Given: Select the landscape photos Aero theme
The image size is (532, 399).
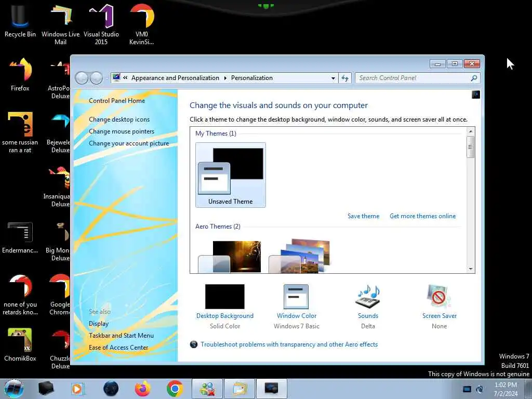Looking at the screenshot, I should (299, 257).
